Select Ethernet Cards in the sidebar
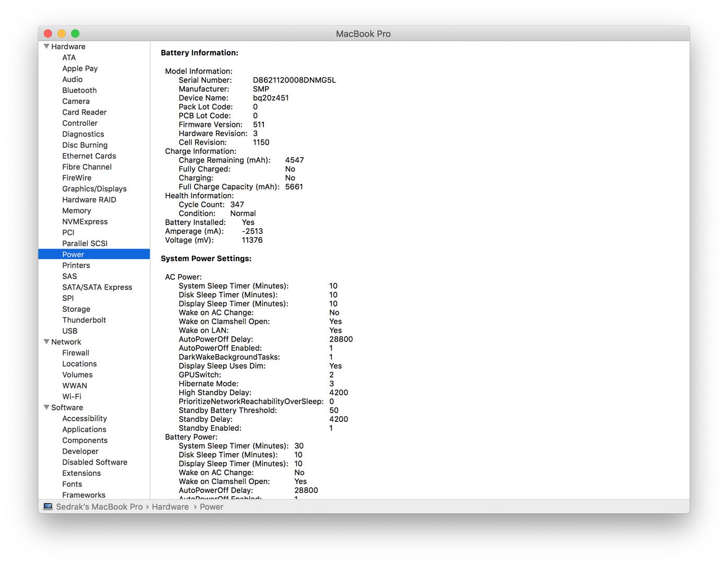728x564 pixels. [89, 156]
